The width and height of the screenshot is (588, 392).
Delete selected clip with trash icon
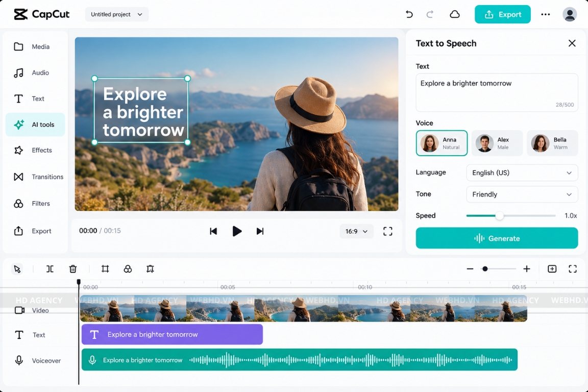tap(73, 269)
